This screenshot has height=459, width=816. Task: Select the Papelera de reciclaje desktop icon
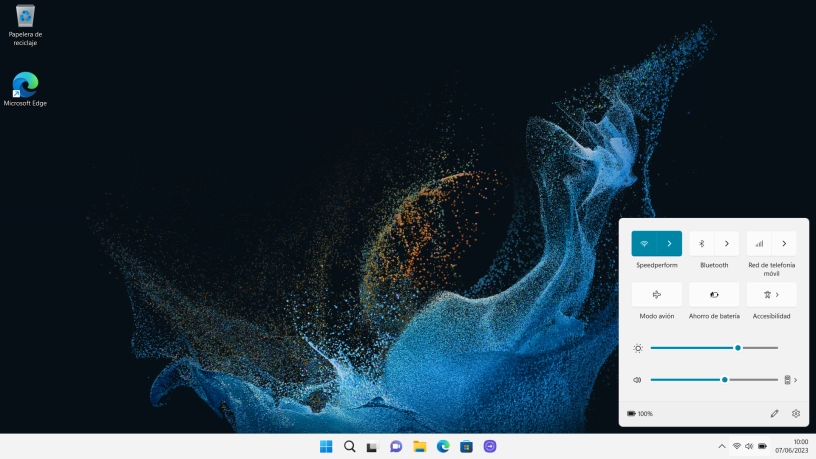[25, 26]
